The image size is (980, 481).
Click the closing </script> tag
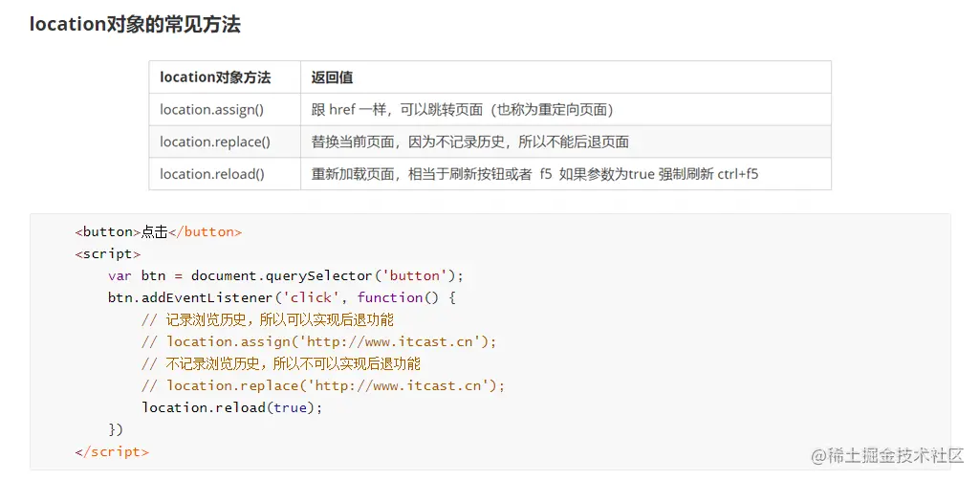tap(111, 451)
